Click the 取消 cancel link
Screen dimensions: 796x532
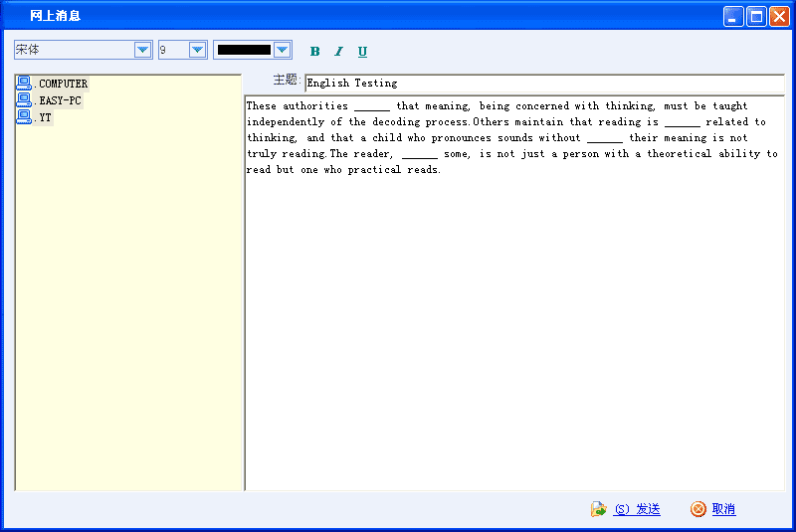coord(723,509)
